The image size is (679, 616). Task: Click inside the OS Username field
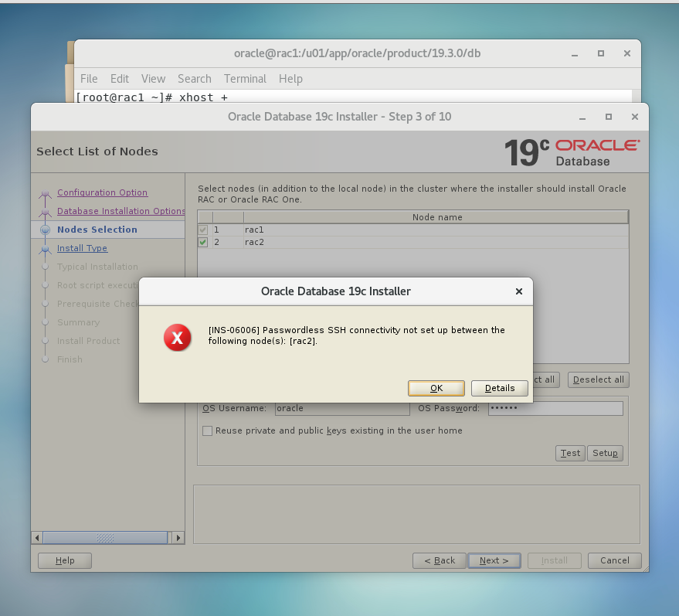tap(342, 409)
